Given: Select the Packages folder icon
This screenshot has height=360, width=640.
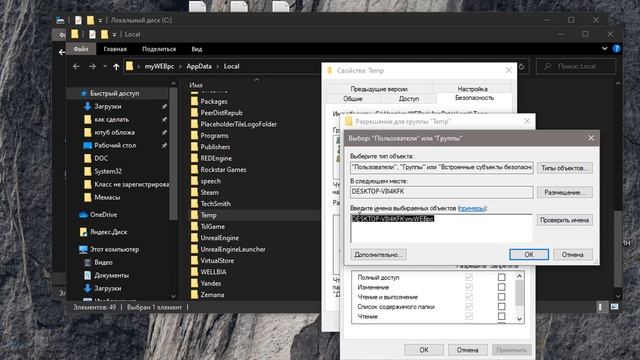Looking at the screenshot, I should pyautogui.click(x=194, y=101).
